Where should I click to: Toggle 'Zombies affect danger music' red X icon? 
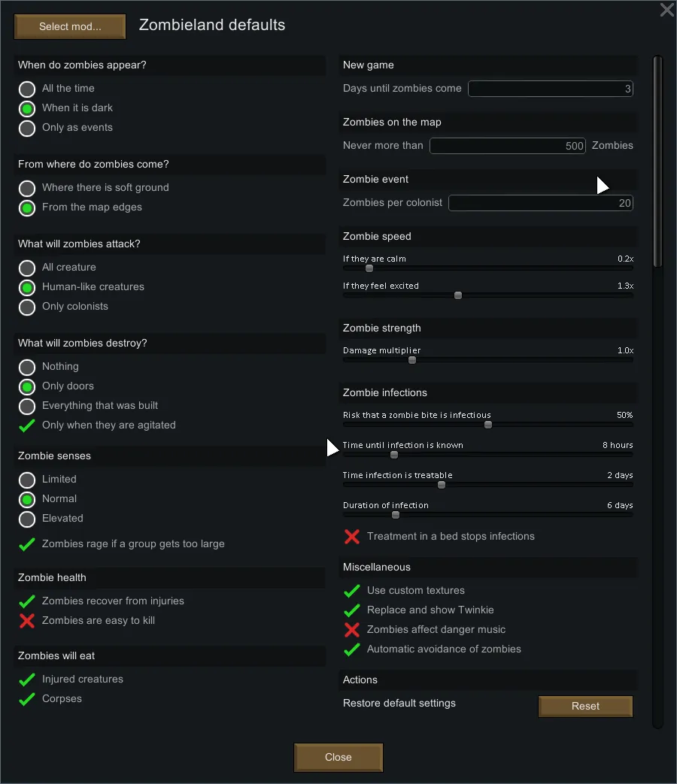click(351, 630)
